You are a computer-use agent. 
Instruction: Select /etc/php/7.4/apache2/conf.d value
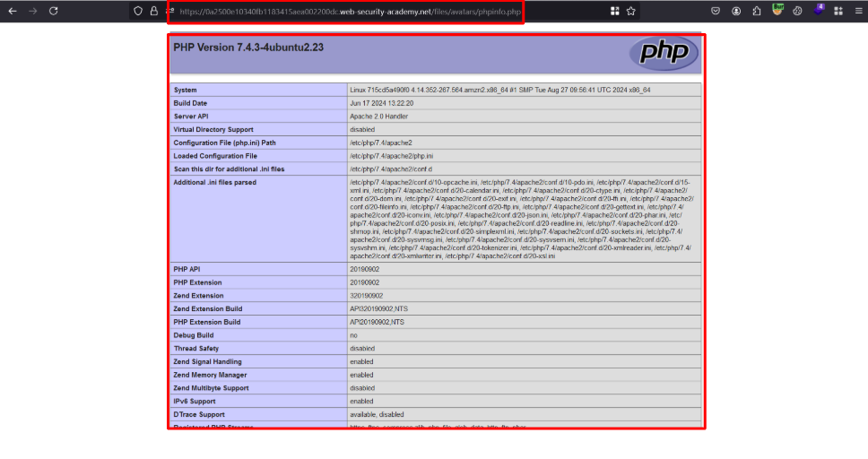point(391,169)
